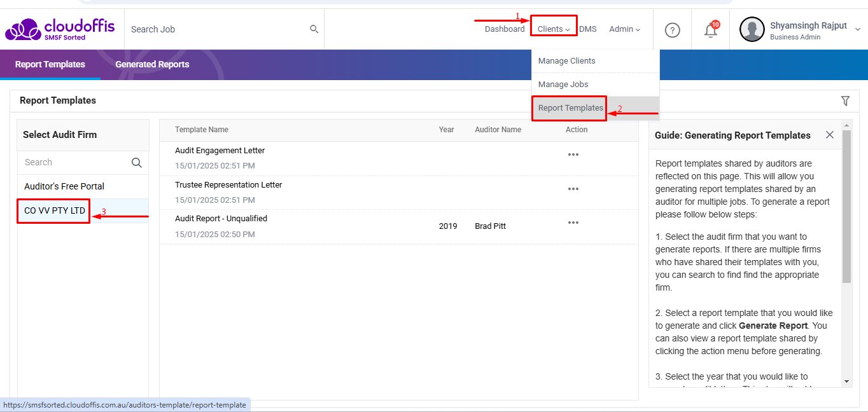Click the guide panel scrollbar thumb

[846, 207]
